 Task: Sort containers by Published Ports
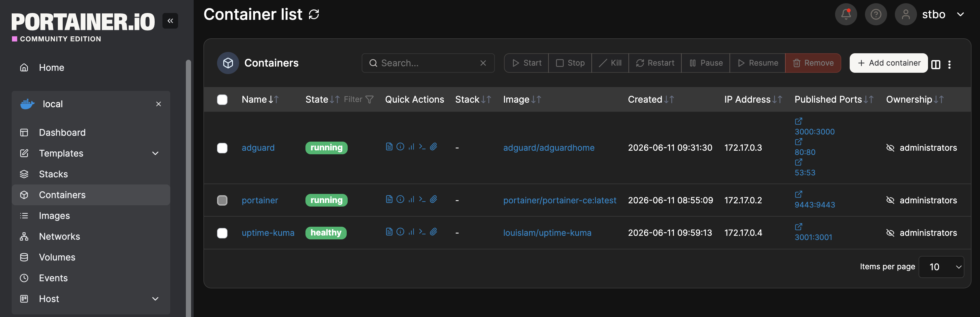[834, 100]
